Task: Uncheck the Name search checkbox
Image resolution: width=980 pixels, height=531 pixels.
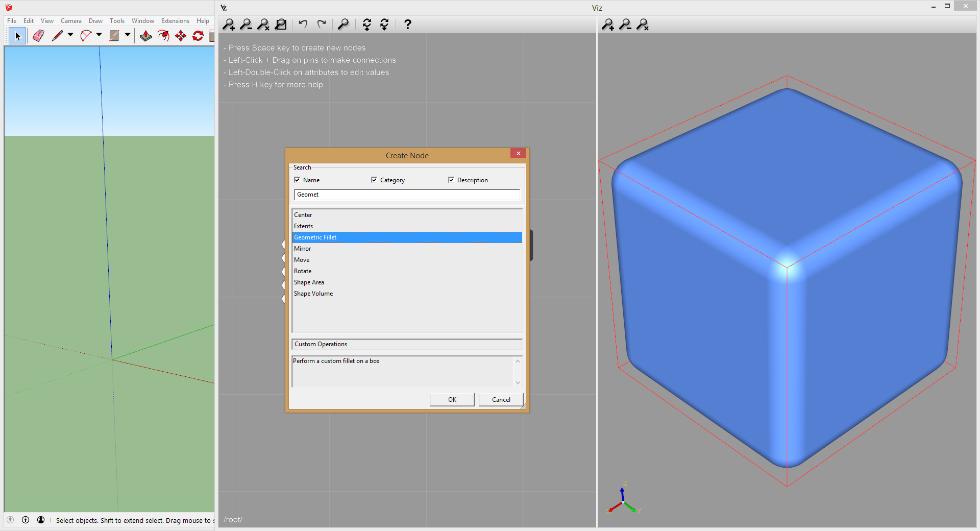Action: pos(297,180)
